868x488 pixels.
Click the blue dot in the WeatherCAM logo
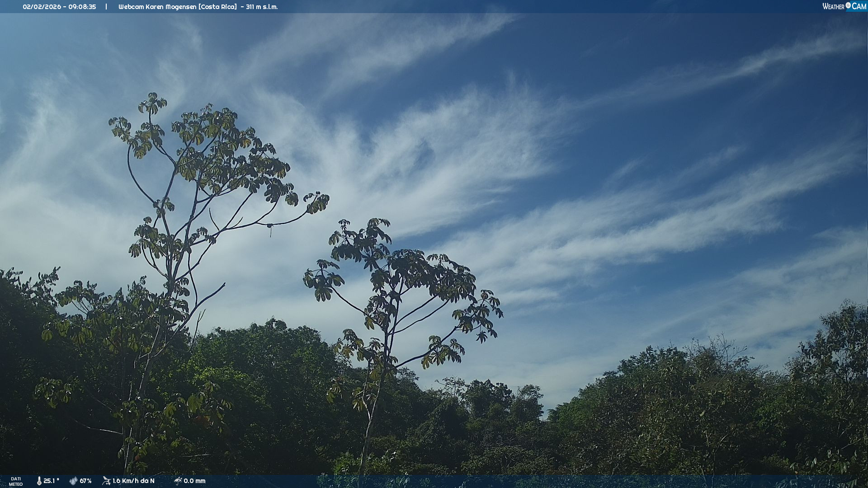pyautogui.click(x=848, y=5)
